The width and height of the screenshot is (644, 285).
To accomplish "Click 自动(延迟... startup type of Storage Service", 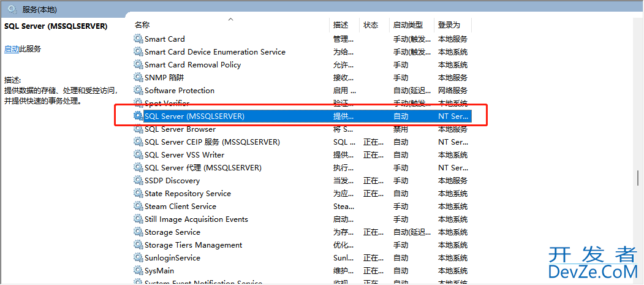I will pyautogui.click(x=412, y=232).
